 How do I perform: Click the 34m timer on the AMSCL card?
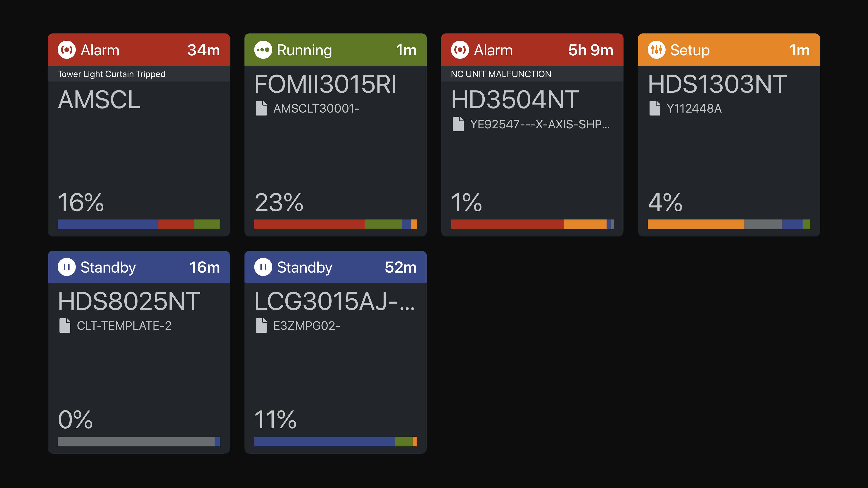[x=203, y=50]
